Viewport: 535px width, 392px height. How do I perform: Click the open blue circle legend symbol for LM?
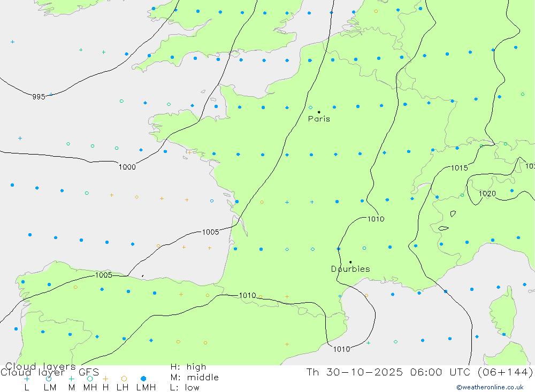49,379
